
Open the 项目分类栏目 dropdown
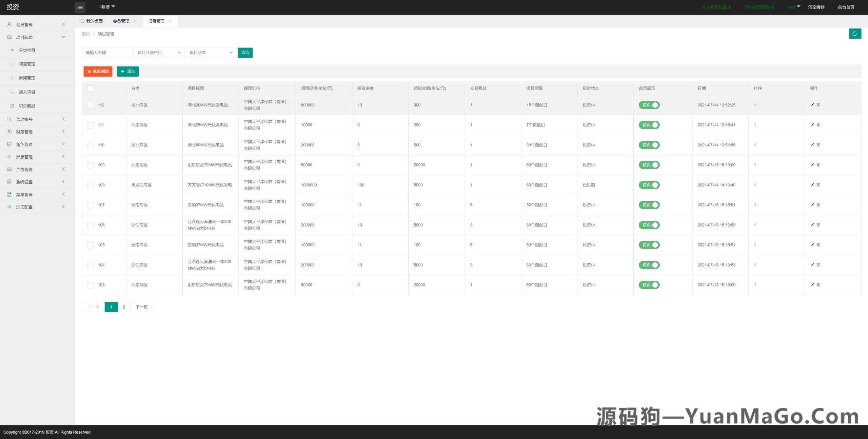coord(159,53)
